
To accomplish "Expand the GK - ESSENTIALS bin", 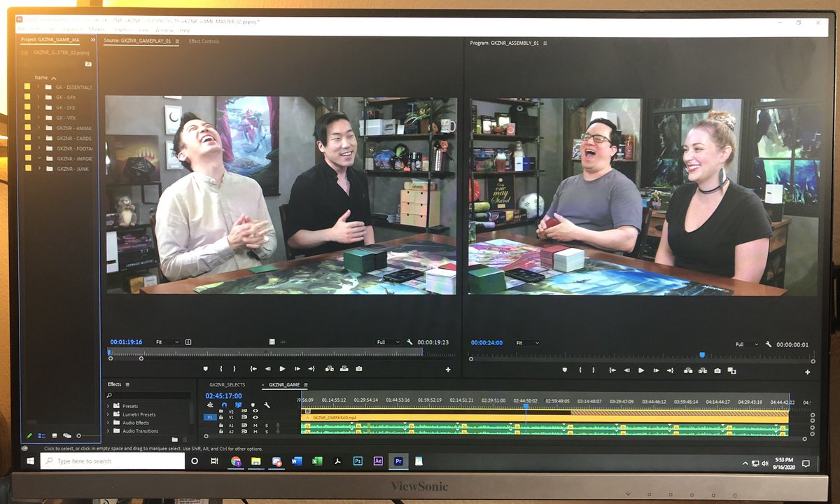I will (x=38, y=87).
